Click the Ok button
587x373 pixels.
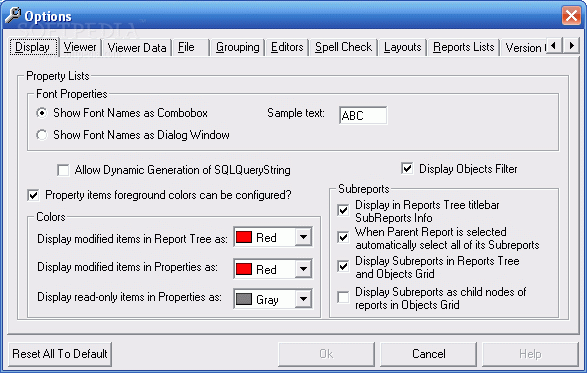click(326, 354)
